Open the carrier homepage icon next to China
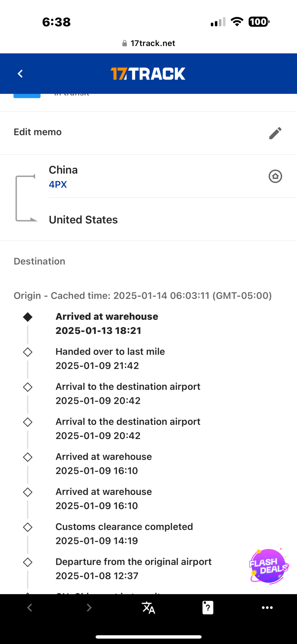Image resolution: width=297 pixels, height=644 pixels. (275, 176)
